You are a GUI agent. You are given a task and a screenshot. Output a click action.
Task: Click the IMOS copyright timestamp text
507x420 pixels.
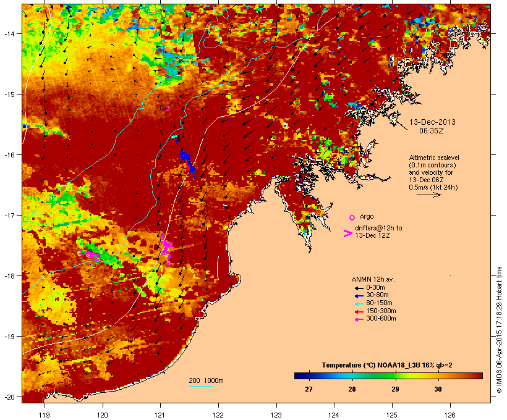(500, 330)
